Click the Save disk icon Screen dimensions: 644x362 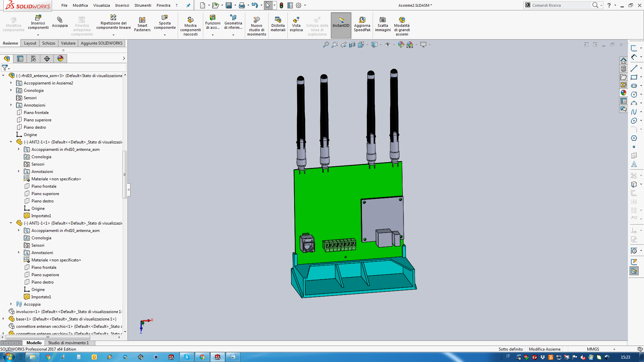pyautogui.click(x=229, y=5)
